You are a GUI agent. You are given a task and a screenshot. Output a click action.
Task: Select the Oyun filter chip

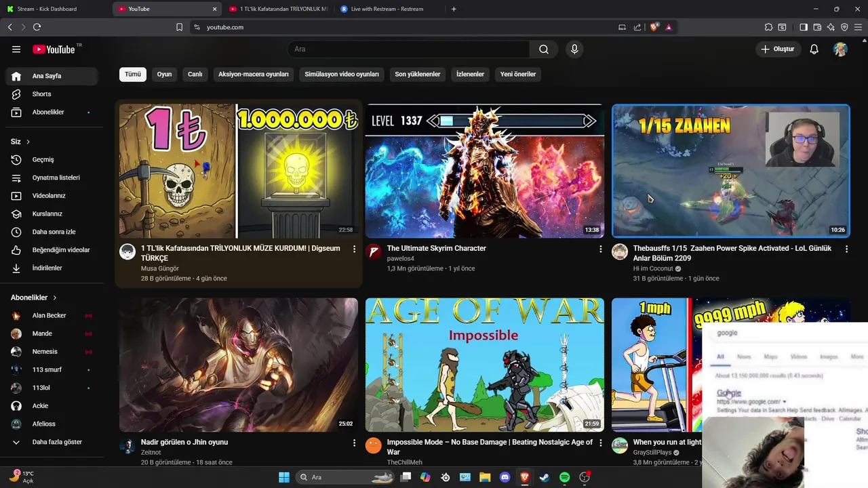(x=165, y=75)
